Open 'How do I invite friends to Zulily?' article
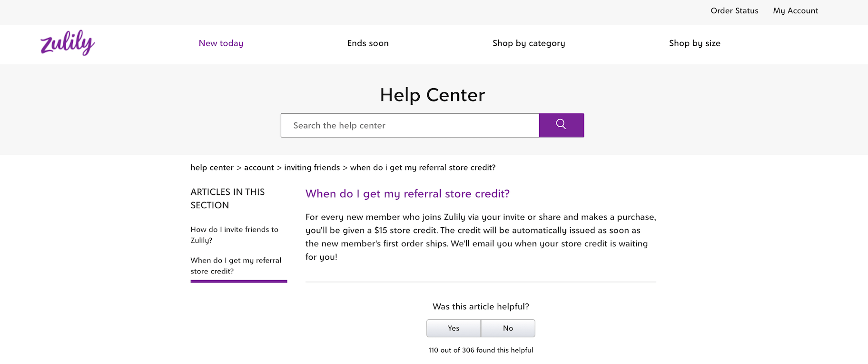The height and width of the screenshot is (364, 868). pyautogui.click(x=234, y=235)
